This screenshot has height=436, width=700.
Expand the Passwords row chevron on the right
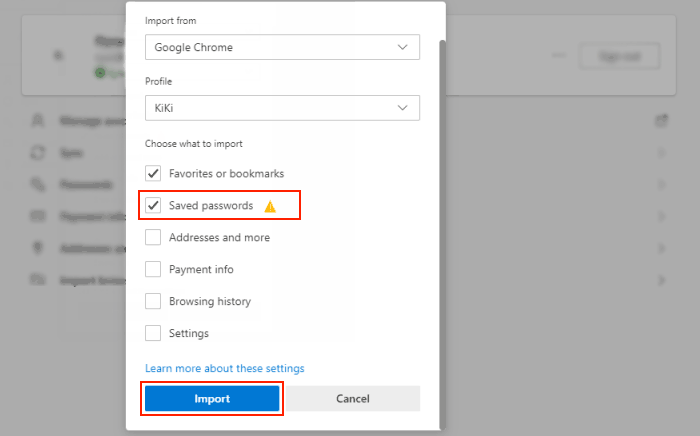pos(661,184)
